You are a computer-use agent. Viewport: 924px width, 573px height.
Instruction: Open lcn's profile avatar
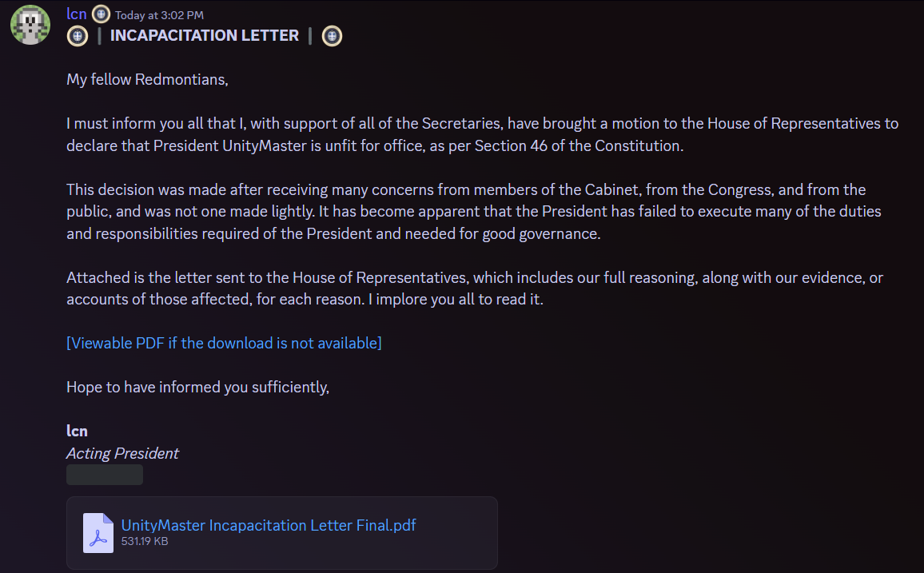[30, 25]
